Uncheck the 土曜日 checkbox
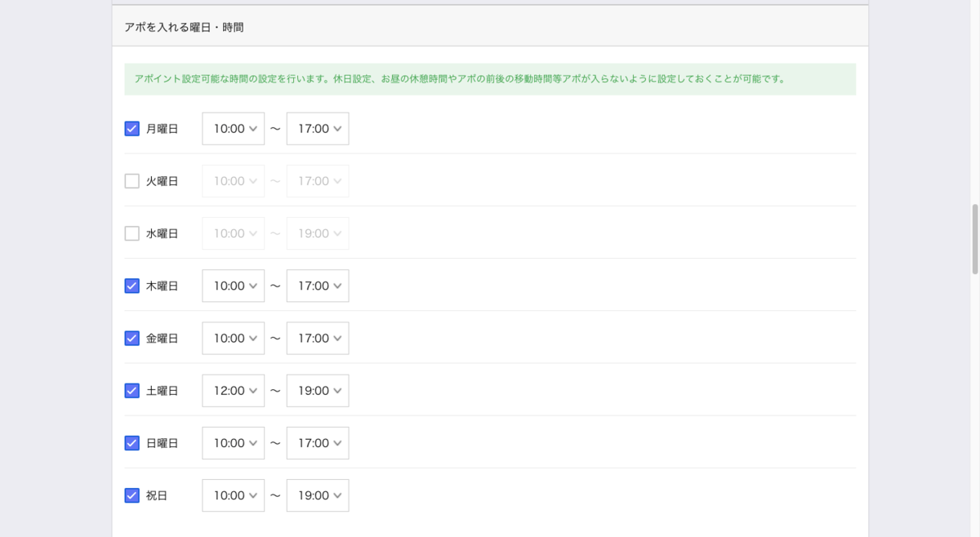 coord(131,390)
